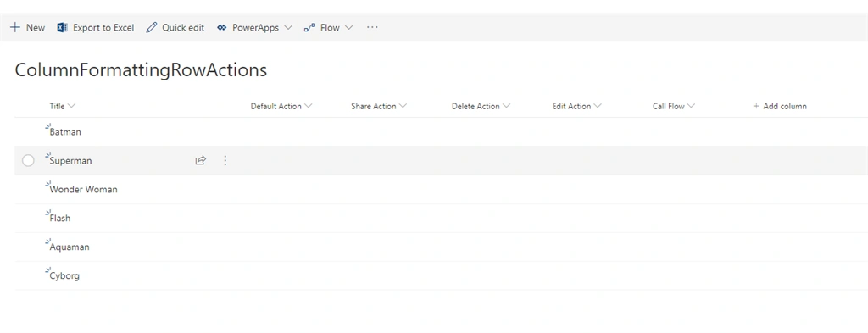Click the Excel icon for Export to Excel
The image size is (868, 333).
pyautogui.click(x=63, y=28)
